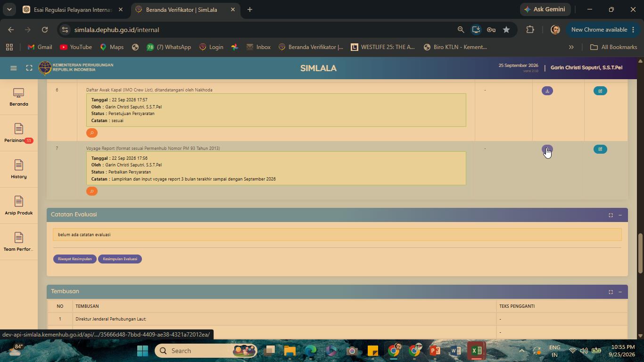Open Excel from the Windows taskbar

[x=476, y=351]
